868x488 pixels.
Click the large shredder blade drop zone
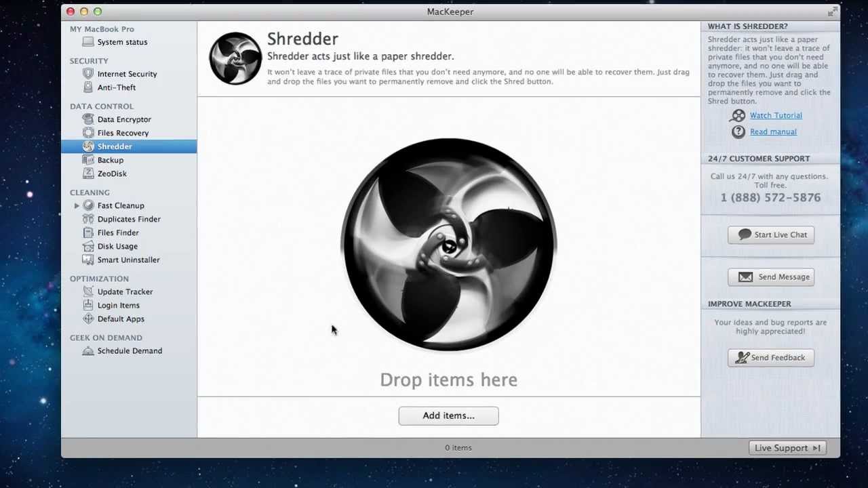point(448,244)
